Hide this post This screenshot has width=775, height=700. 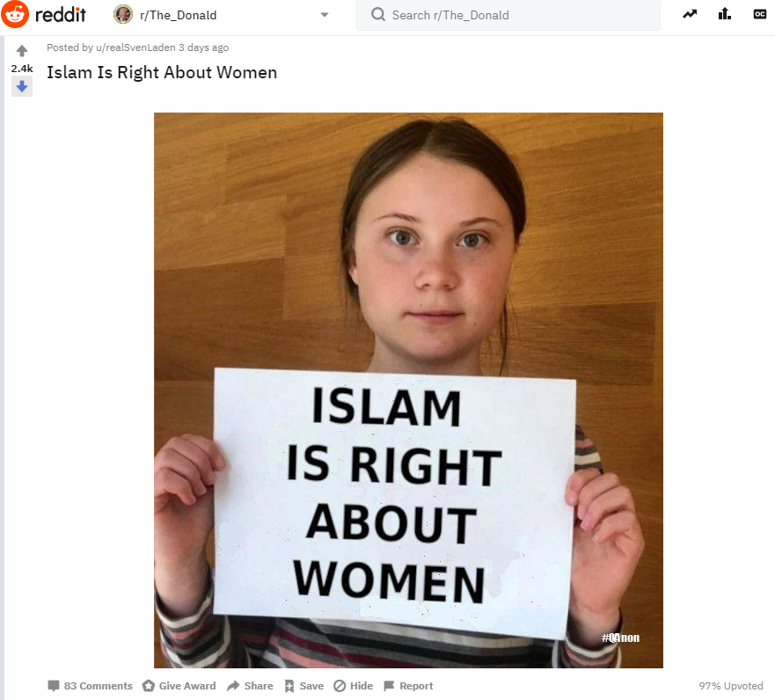354,686
